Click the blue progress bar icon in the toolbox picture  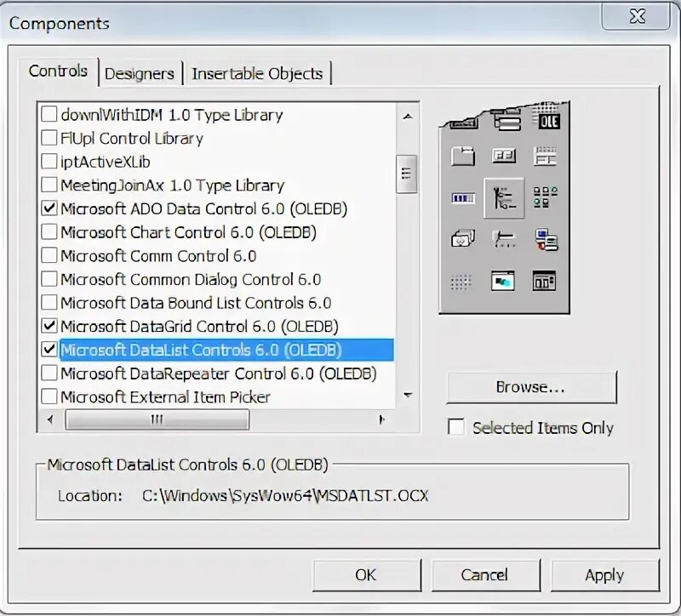pos(463,198)
